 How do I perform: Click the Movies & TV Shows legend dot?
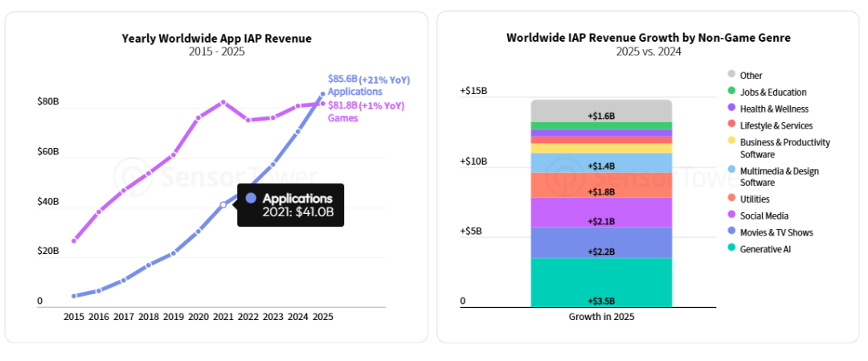point(731,232)
